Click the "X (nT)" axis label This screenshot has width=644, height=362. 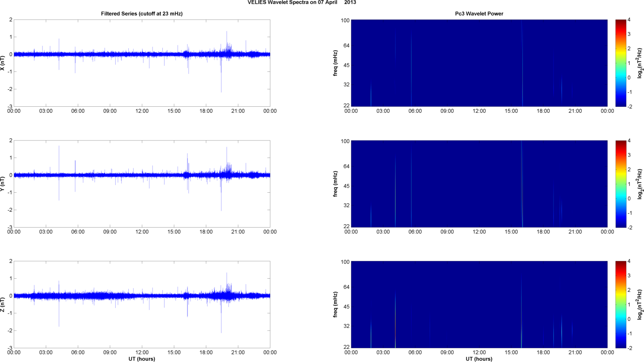point(3,63)
